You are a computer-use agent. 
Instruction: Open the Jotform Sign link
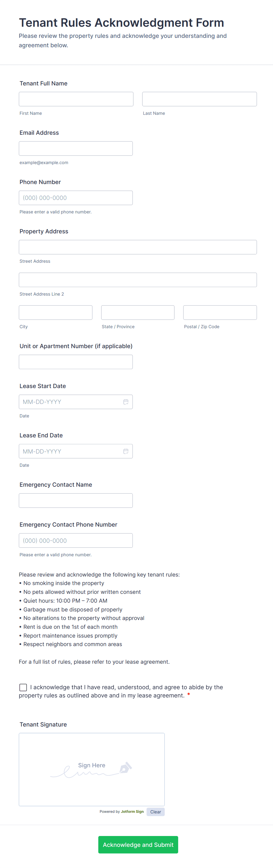coord(132,811)
